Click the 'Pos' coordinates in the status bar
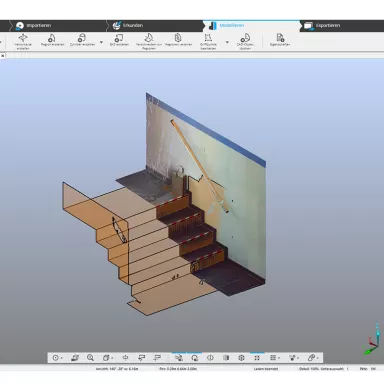384x384 pixels. coord(178,369)
